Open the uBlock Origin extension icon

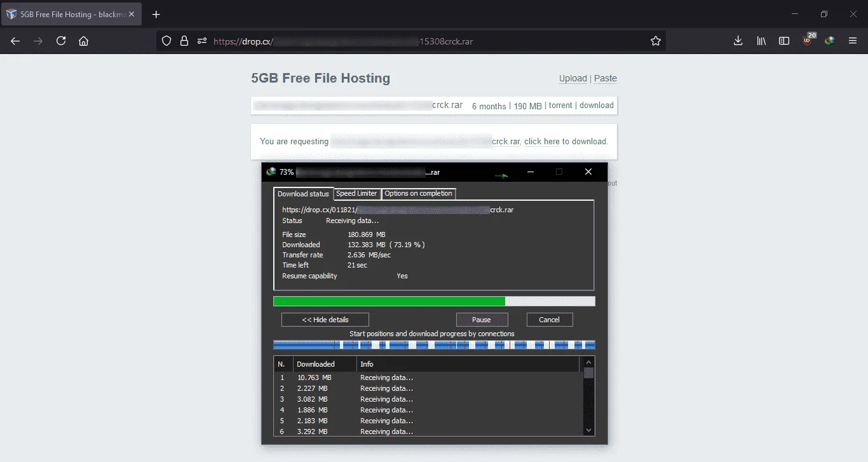(x=808, y=40)
